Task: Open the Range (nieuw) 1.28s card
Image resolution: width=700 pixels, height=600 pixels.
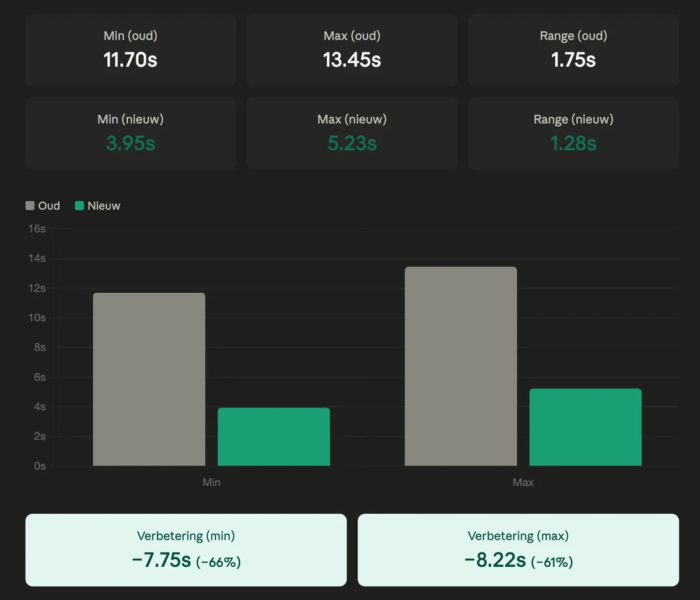Action: click(573, 134)
